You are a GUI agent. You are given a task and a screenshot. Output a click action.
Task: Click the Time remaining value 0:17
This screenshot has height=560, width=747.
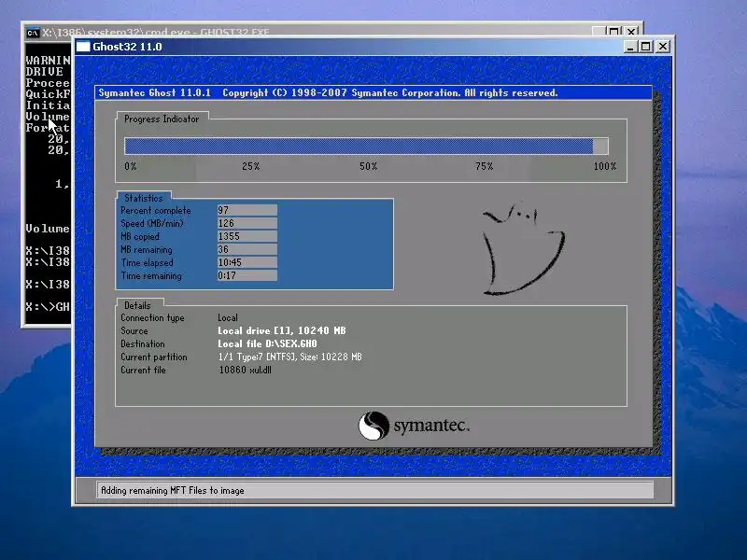pos(247,275)
